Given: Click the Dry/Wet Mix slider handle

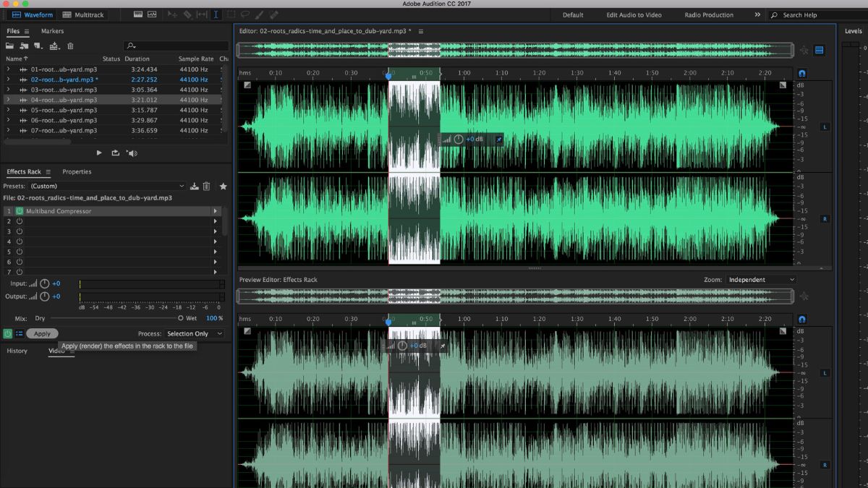Looking at the screenshot, I should click(x=181, y=318).
